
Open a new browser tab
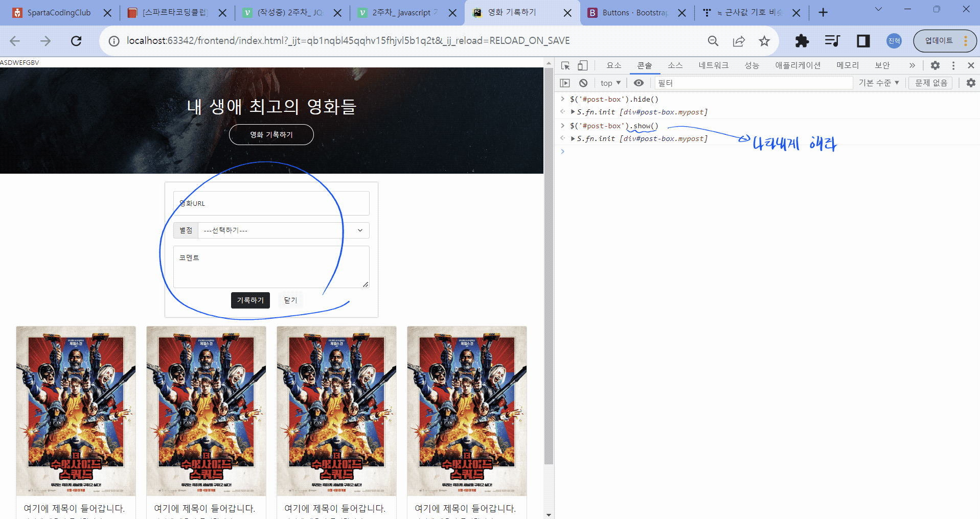[823, 13]
